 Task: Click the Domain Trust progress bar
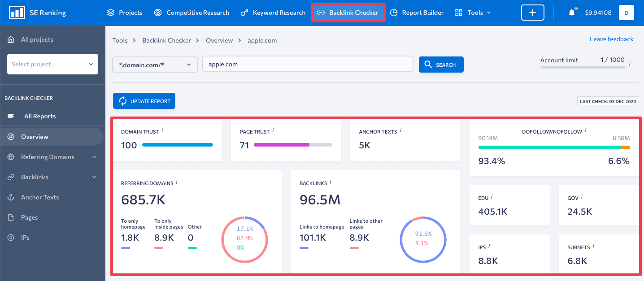point(178,145)
